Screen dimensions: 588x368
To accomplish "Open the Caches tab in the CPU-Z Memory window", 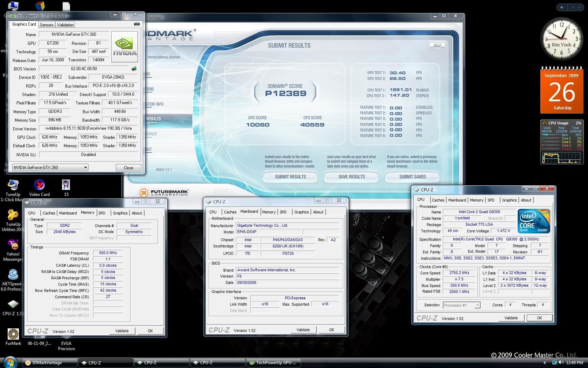I will tap(49, 213).
